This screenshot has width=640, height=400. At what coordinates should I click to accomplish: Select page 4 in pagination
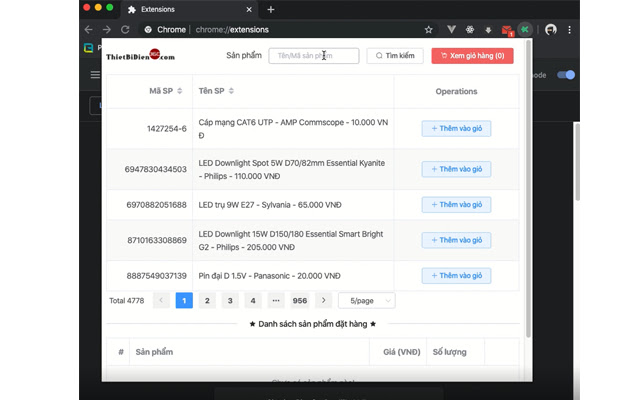(253, 300)
